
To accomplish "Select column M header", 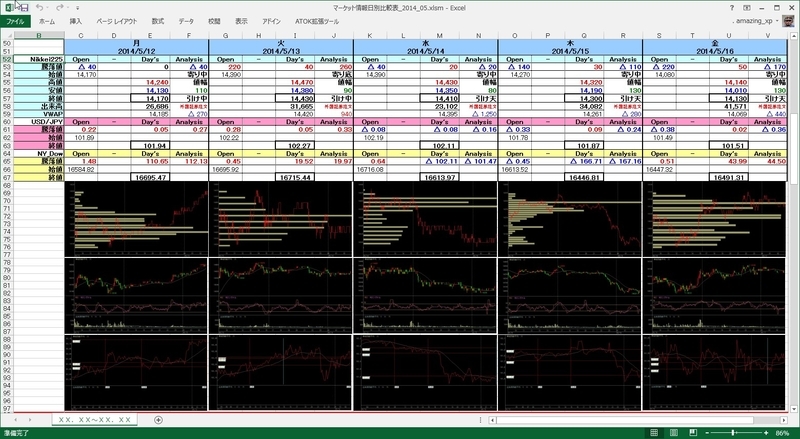I will [x=439, y=35].
